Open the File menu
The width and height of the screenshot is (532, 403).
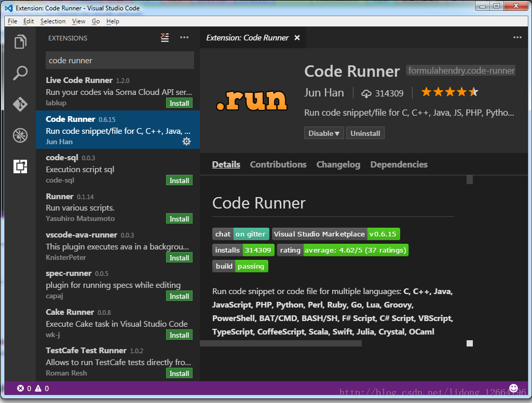pyautogui.click(x=12, y=21)
